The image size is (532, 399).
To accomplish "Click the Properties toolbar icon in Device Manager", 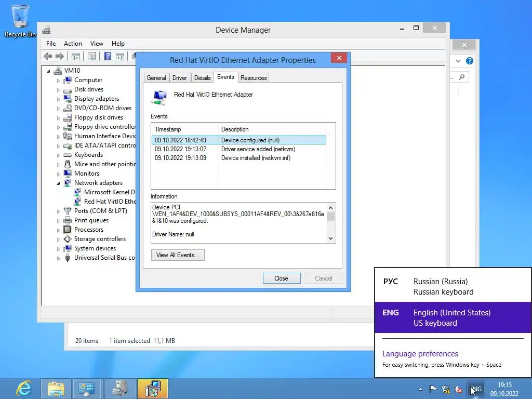I will click(91, 56).
